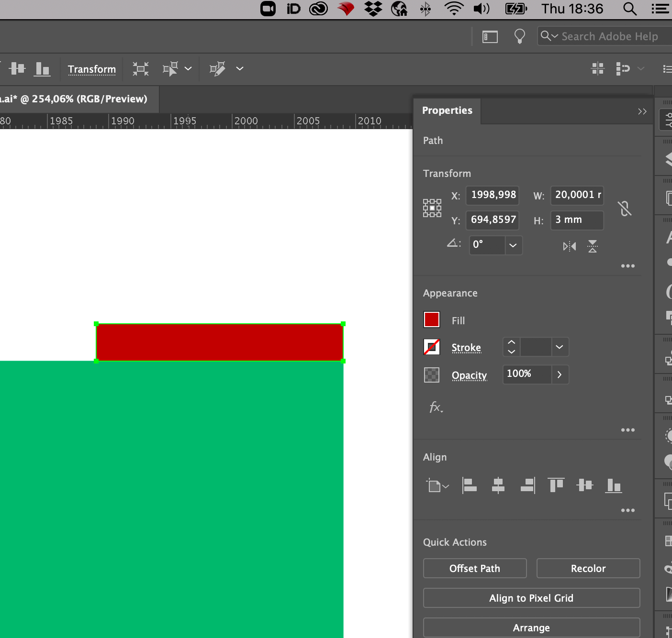
Task: Open the fx effects menu in Appearance
Action: [x=435, y=407]
